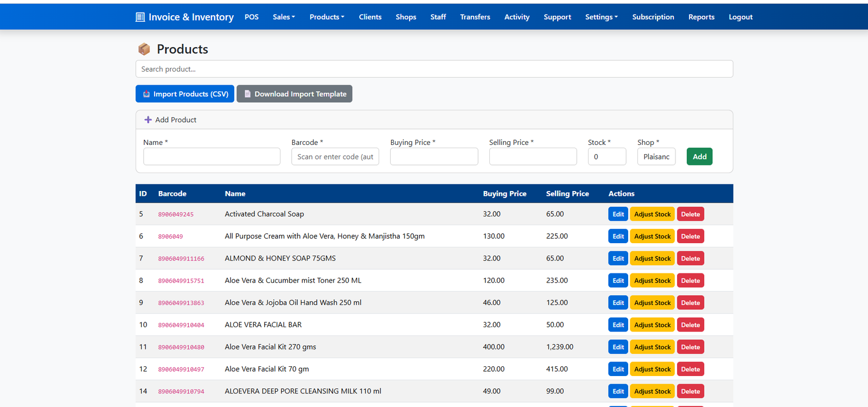
Task: Go to the POS page
Action: click(x=251, y=17)
